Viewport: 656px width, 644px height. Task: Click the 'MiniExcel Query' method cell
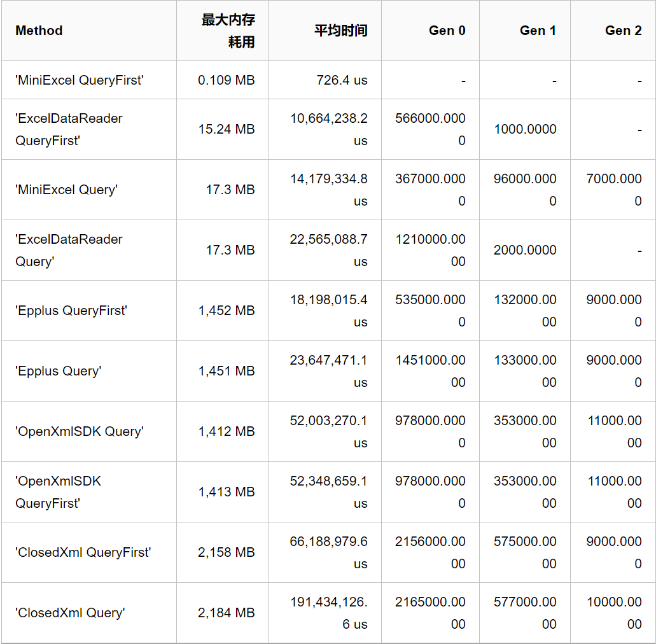pos(66,190)
